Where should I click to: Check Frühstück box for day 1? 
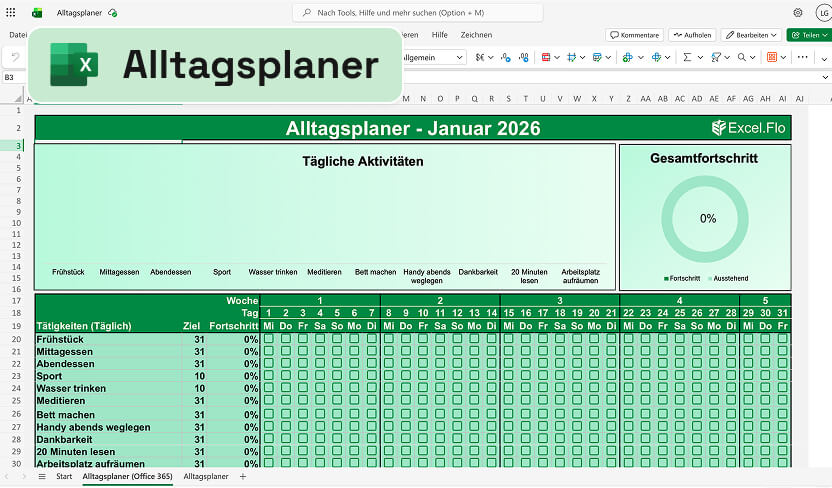pos(269,339)
